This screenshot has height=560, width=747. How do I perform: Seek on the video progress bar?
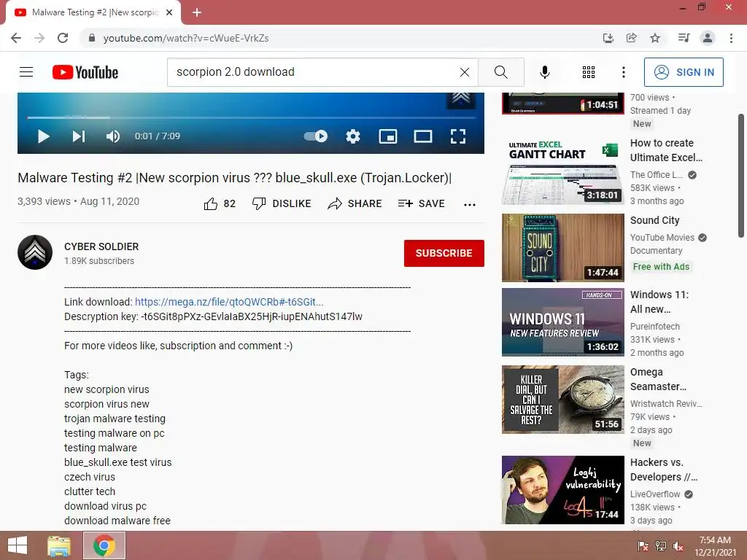click(251, 117)
